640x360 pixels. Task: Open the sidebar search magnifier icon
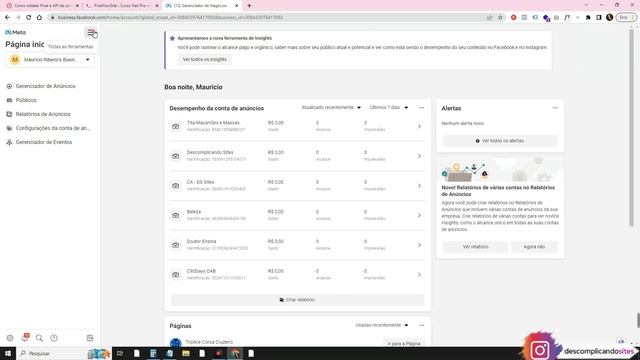coord(39,338)
